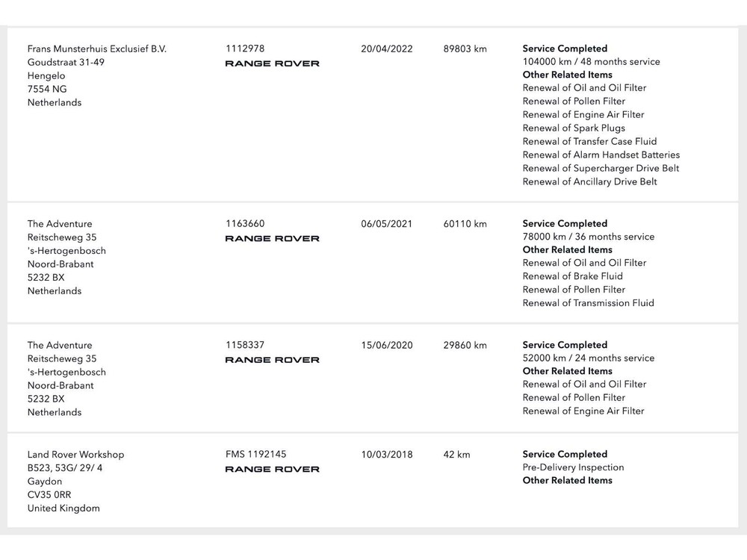Image resolution: width=747 pixels, height=560 pixels.
Task: Click the Goudstraat 31-49 address line
Action: pyautogui.click(x=66, y=63)
